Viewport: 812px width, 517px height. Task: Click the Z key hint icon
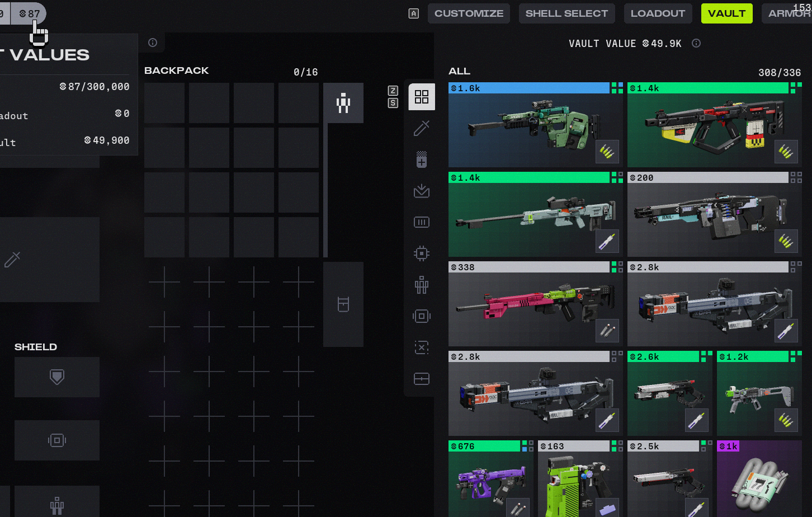point(393,91)
